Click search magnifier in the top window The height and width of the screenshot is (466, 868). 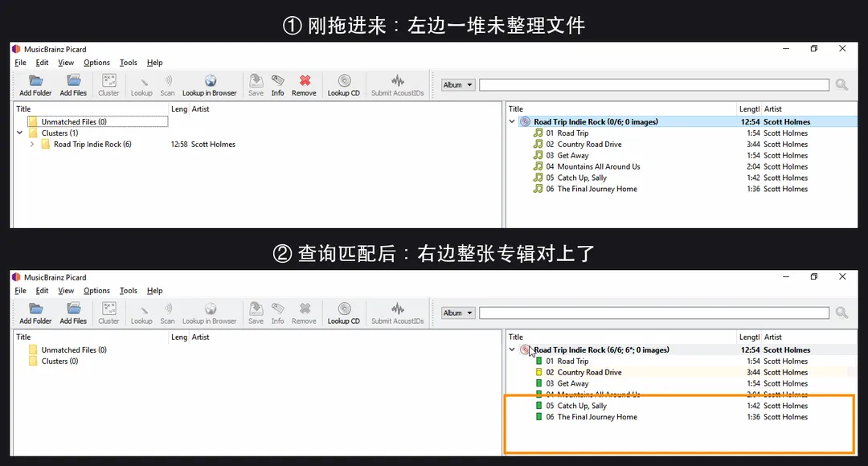click(841, 84)
